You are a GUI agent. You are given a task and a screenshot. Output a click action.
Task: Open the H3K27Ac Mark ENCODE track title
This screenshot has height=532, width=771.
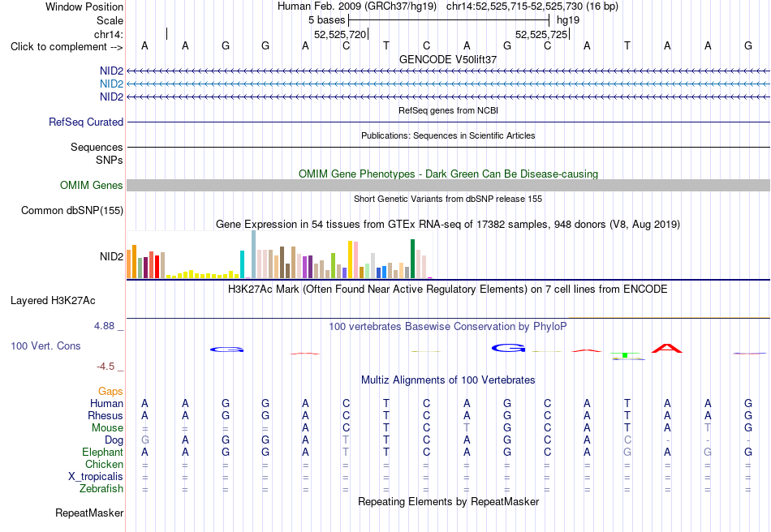(448, 290)
